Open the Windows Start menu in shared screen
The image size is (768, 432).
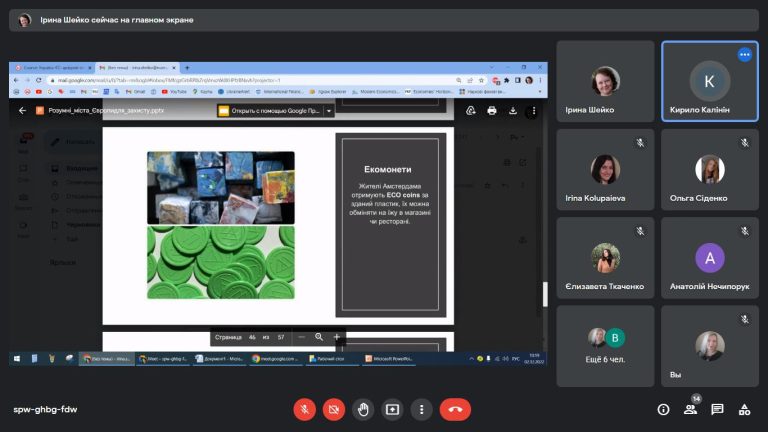(x=17, y=359)
